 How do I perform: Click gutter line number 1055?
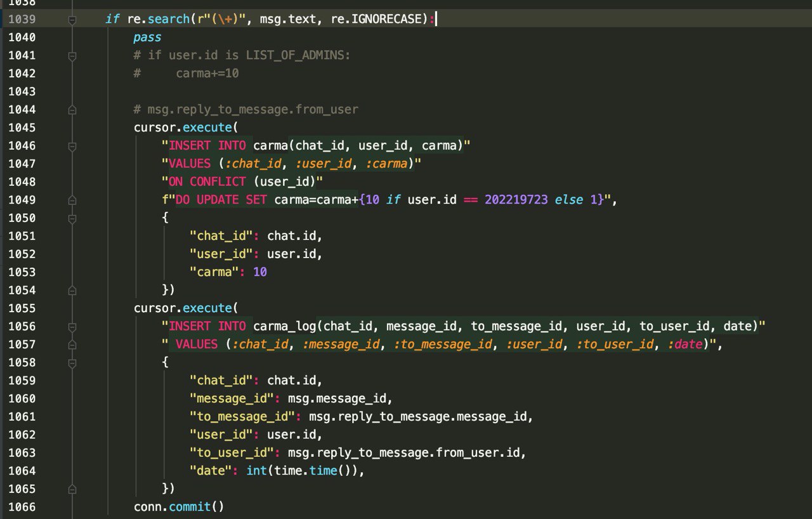22,308
